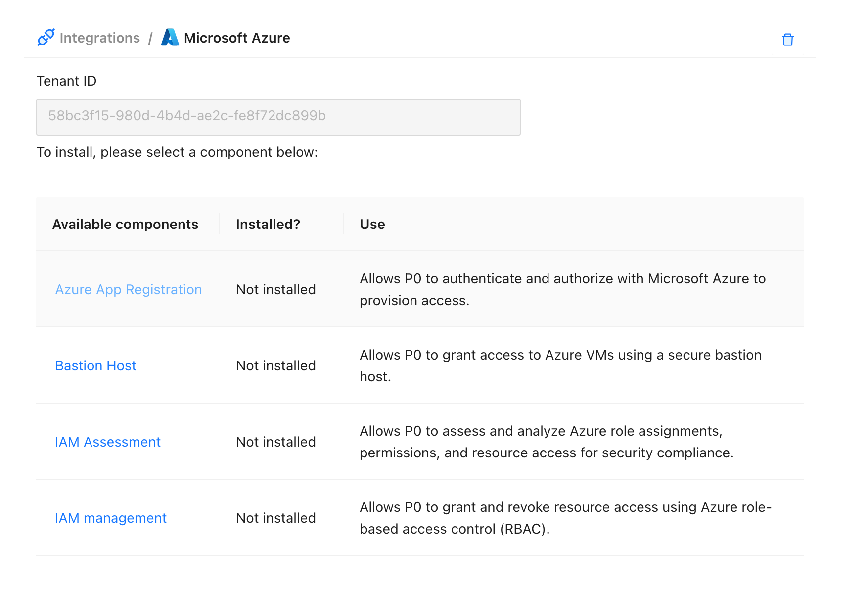868x589 pixels.
Task: Delete the integration with the trash icon
Action: point(787,40)
